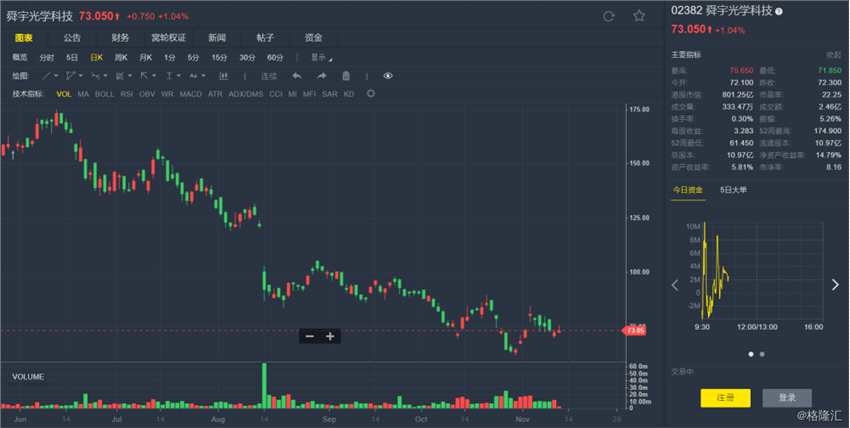Select the 30分 minute period
Screen dimensions: 850x428
point(247,57)
